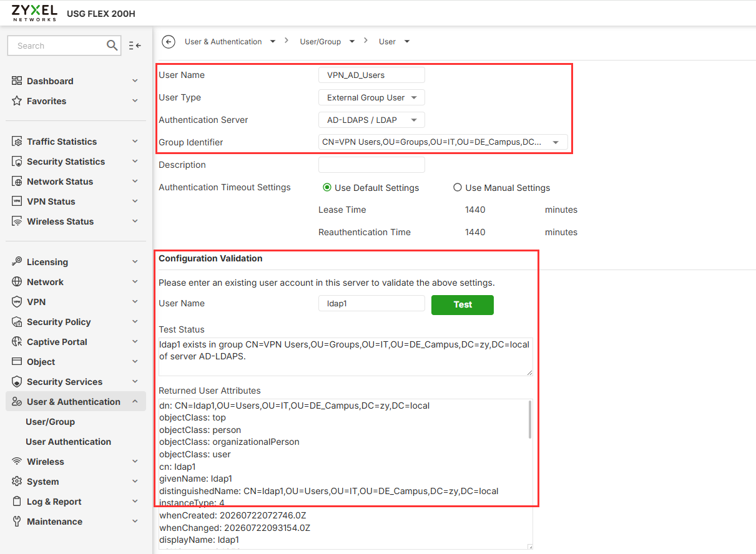Open the User breadcrumb dropdown arrow
The height and width of the screenshot is (554, 756).
click(407, 42)
